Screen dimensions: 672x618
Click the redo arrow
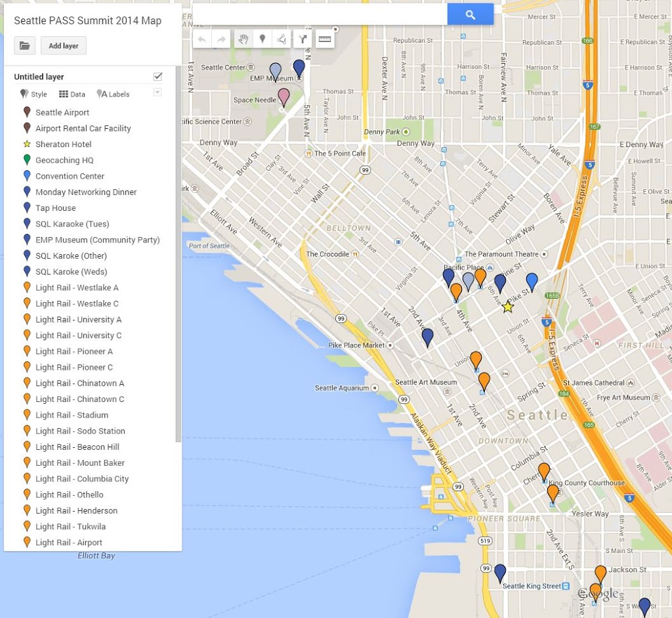pos(222,39)
